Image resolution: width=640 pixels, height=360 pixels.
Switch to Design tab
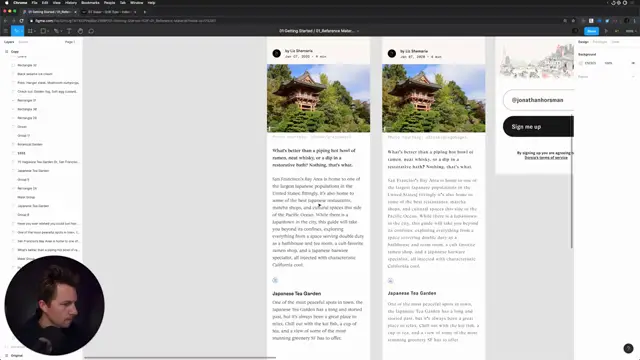(583, 42)
